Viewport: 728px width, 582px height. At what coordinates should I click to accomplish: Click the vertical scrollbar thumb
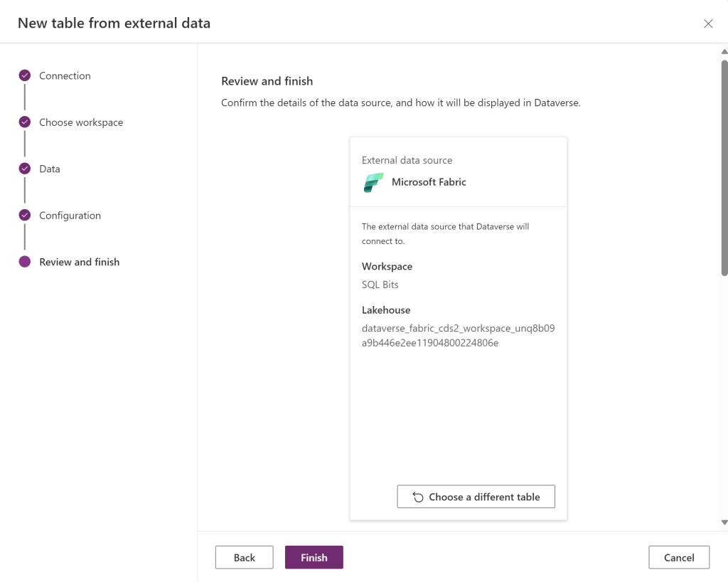[724, 167]
